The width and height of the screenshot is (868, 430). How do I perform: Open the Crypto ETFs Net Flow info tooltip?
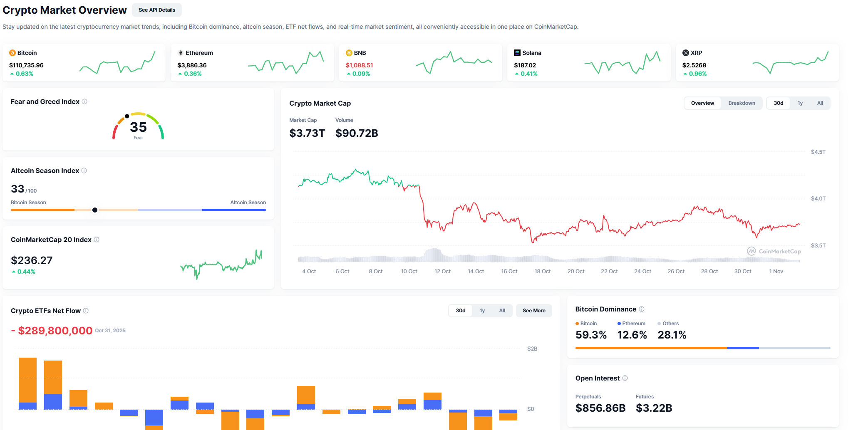(x=87, y=311)
